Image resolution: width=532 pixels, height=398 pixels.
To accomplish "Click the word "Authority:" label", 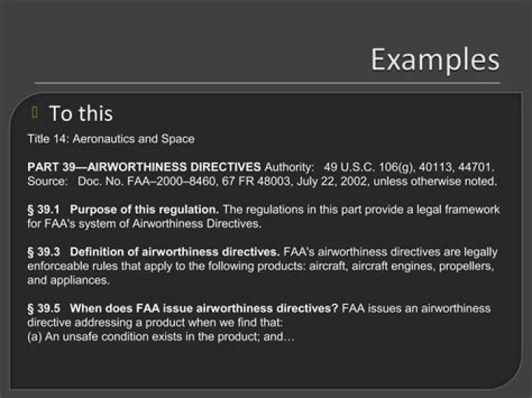I will coord(289,167).
